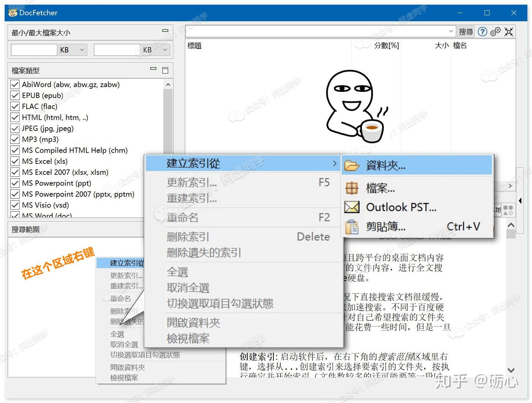
Task: Expand the 建立索引從 submenu arrow
Action: tap(334, 163)
